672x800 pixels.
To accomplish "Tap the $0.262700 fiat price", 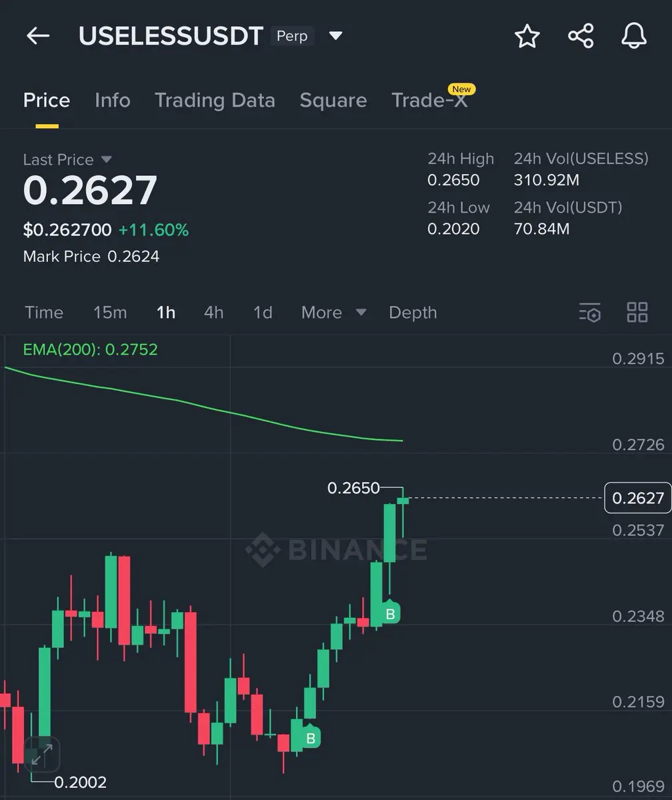I will pyautogui.click(x=67, y=231).
